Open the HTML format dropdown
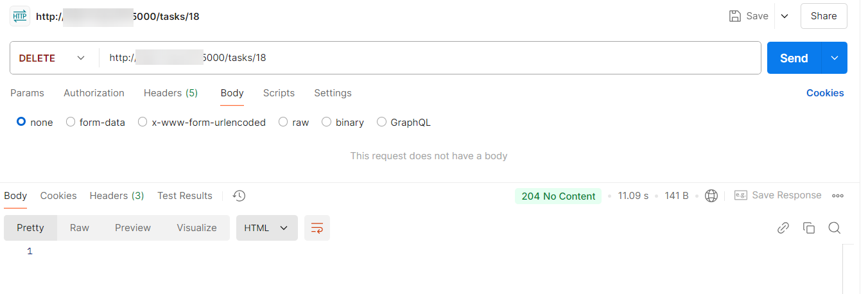Image resolution: width=868 pixels, height=294 pixels. [x=266, y=228]
